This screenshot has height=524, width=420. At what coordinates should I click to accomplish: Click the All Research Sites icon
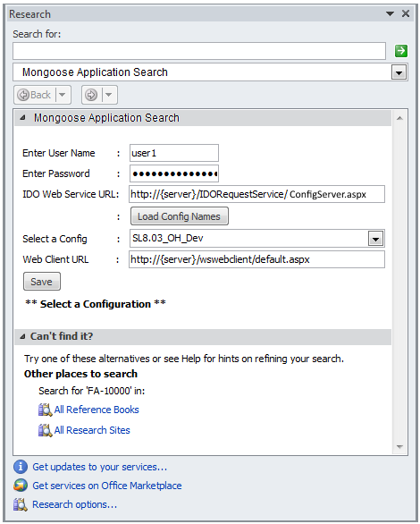click(45, 430)
